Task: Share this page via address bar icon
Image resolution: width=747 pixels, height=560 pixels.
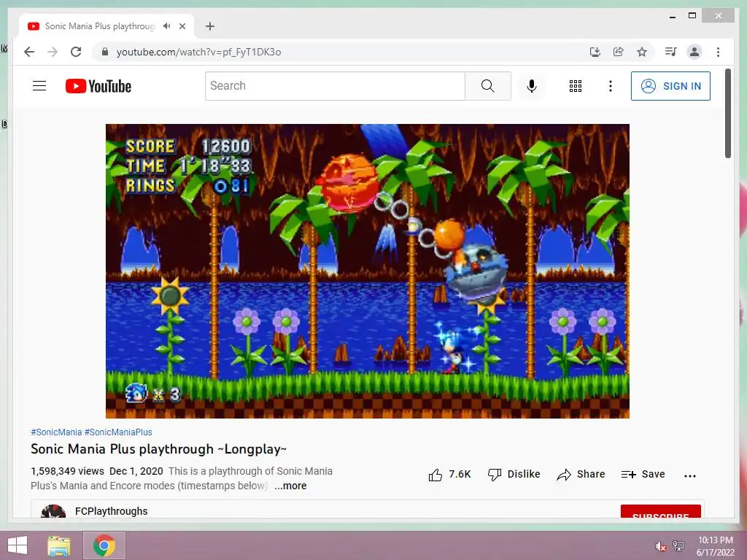Action: 619,52
